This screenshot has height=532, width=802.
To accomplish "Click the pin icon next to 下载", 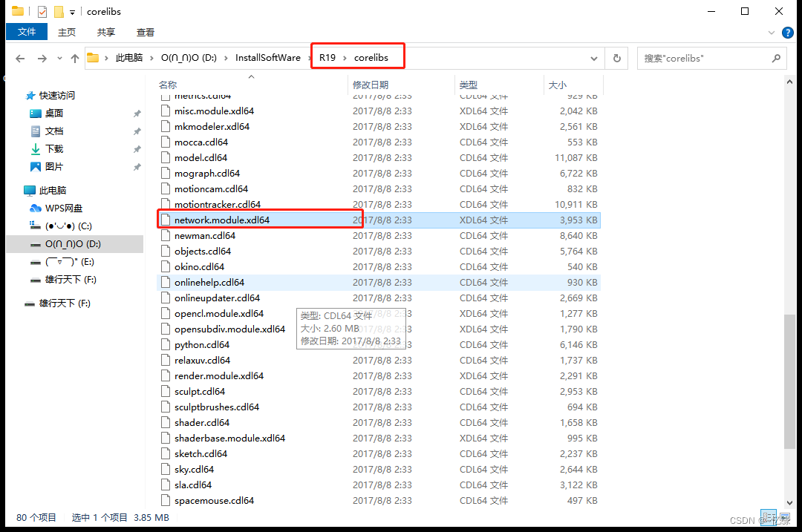I will pos(137,149).
